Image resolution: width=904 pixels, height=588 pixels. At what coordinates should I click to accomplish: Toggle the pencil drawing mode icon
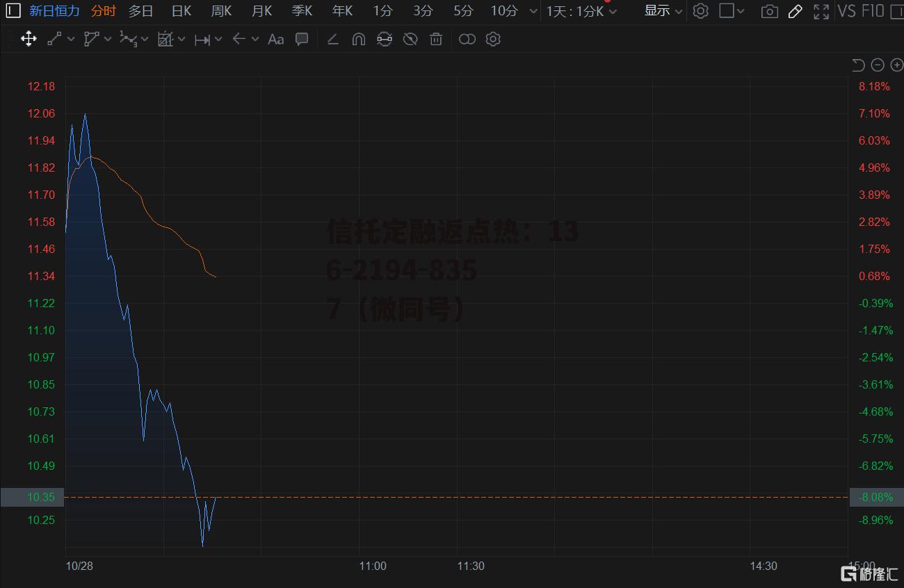pos(796,11)
